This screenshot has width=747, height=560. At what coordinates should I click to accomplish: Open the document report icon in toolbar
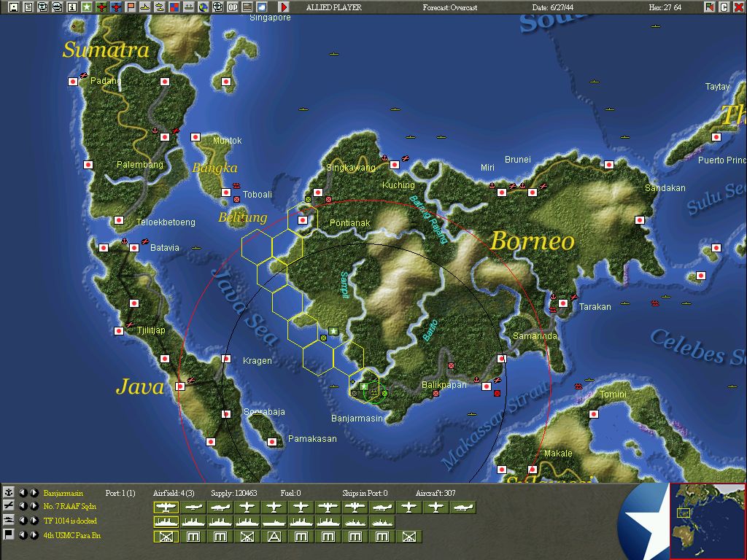28,7
